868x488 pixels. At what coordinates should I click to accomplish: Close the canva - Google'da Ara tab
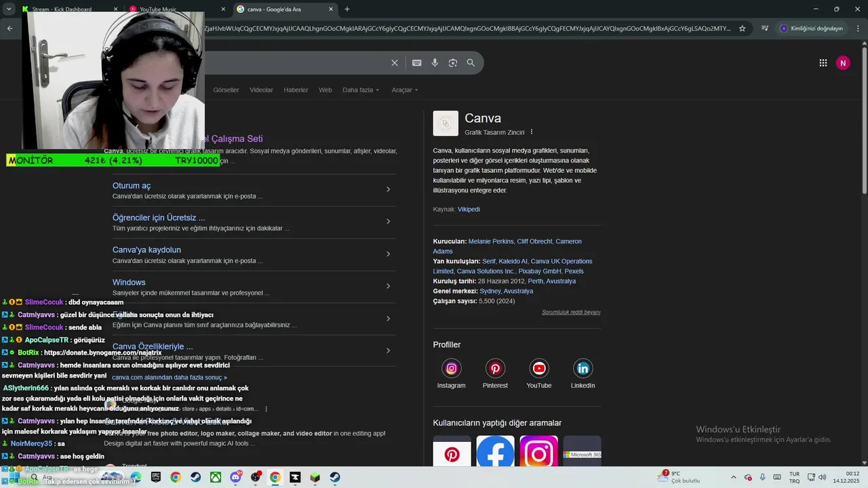(331, 9)
